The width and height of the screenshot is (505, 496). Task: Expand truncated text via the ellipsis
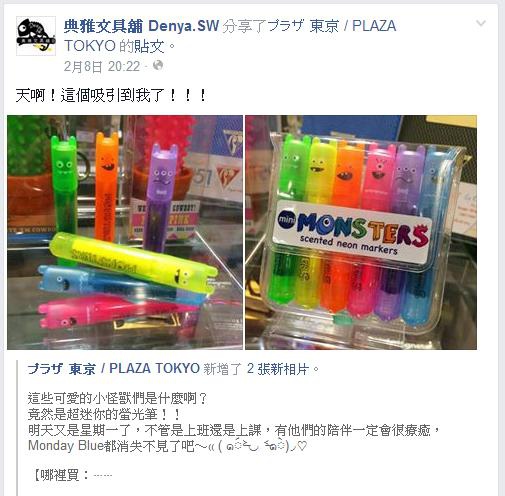pos(103,476)
